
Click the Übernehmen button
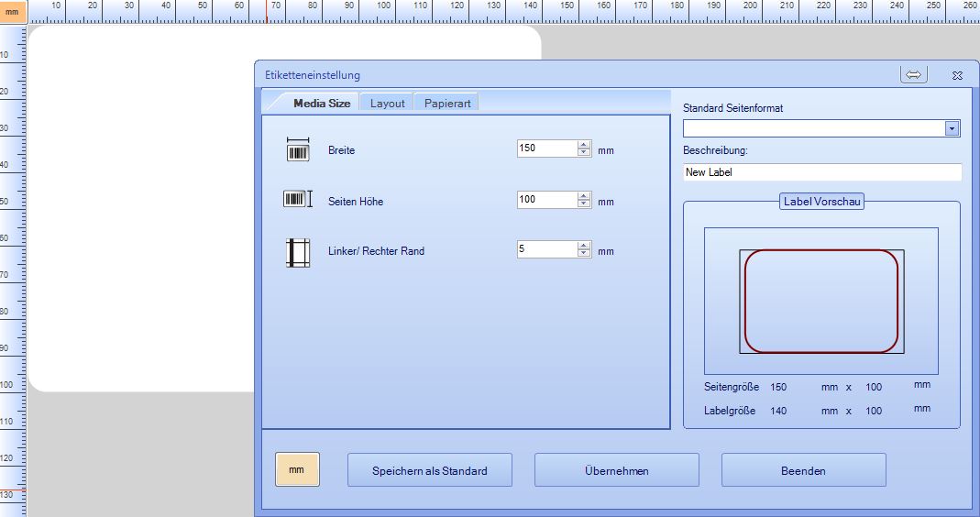616,470
